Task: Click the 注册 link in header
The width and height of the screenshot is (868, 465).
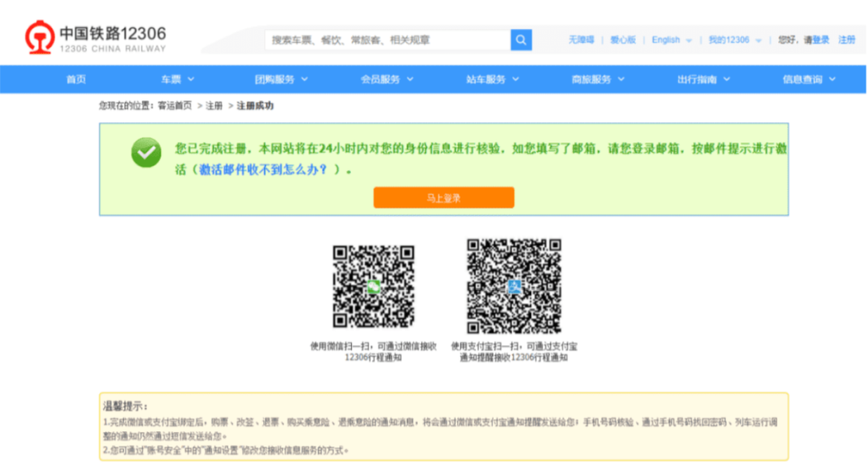Action: pos(846,40)
